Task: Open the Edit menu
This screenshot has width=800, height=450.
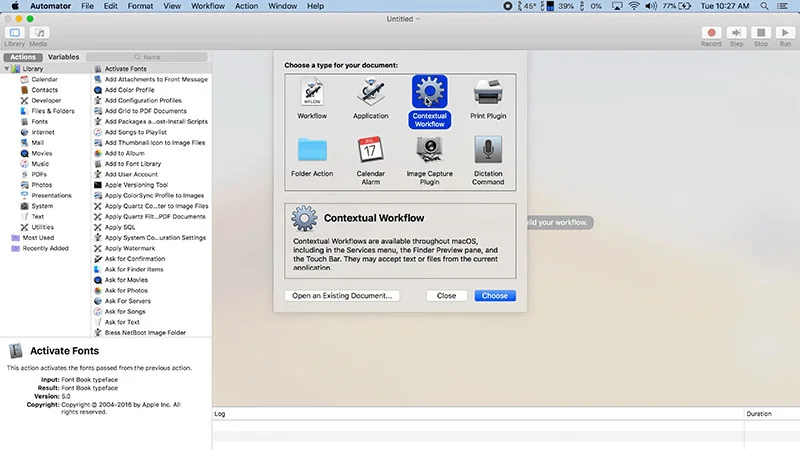Action: click(111, 6)
